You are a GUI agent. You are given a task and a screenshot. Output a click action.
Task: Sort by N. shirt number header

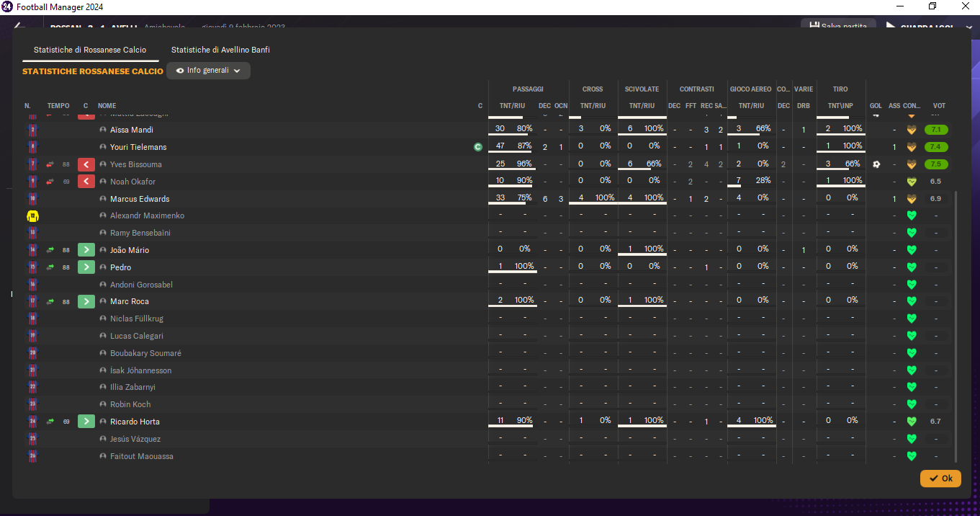coord(27,106)
